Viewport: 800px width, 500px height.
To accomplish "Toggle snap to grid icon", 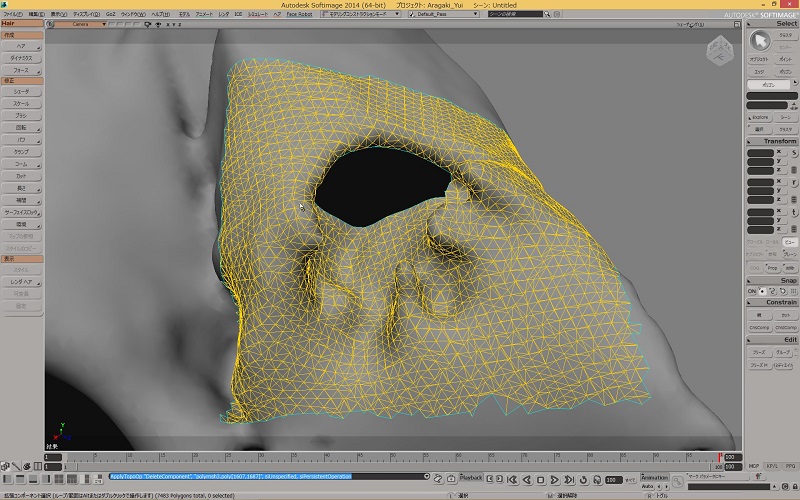I will pyautogui.click(x=793, y=291).
